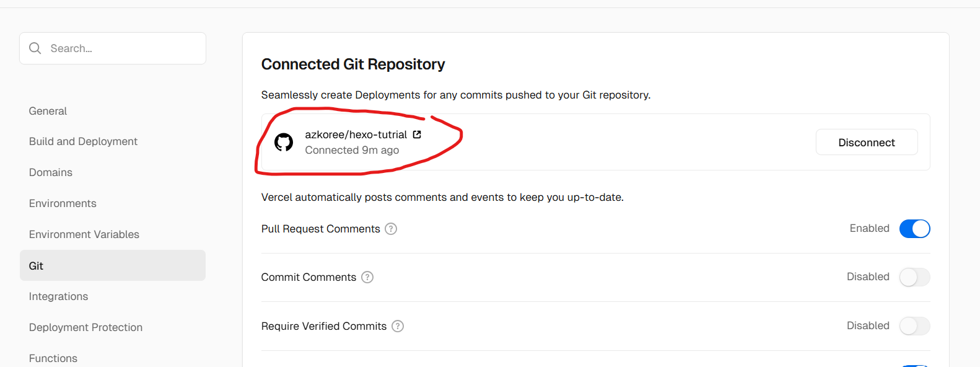Open Integrations in the sidebar

tap(58, 296)
